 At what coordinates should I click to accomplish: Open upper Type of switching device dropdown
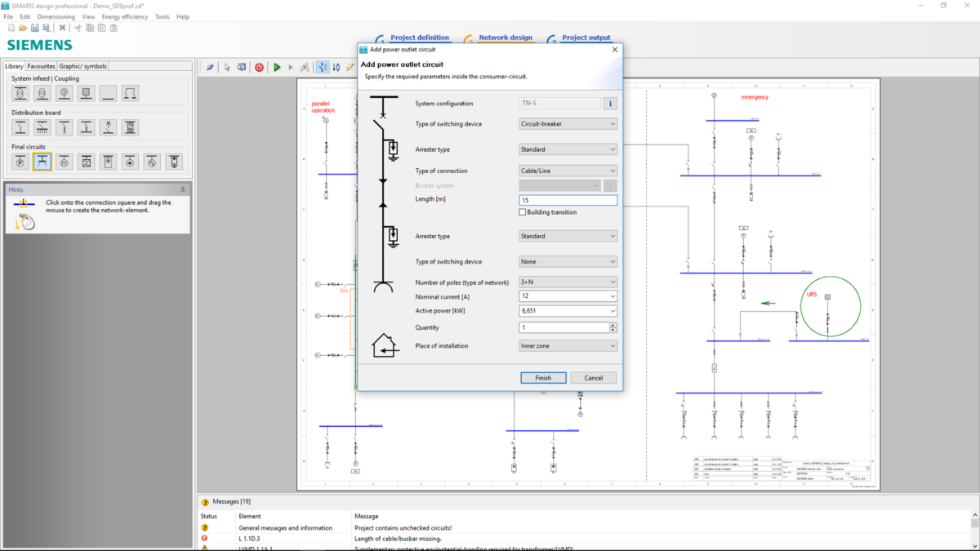click(x=568, y=124)
